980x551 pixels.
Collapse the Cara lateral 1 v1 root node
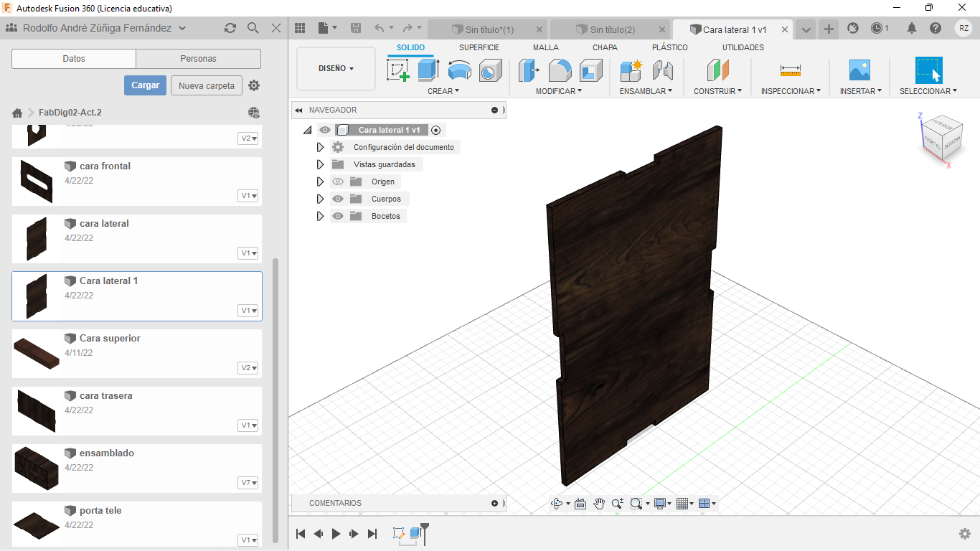(307, 130)
